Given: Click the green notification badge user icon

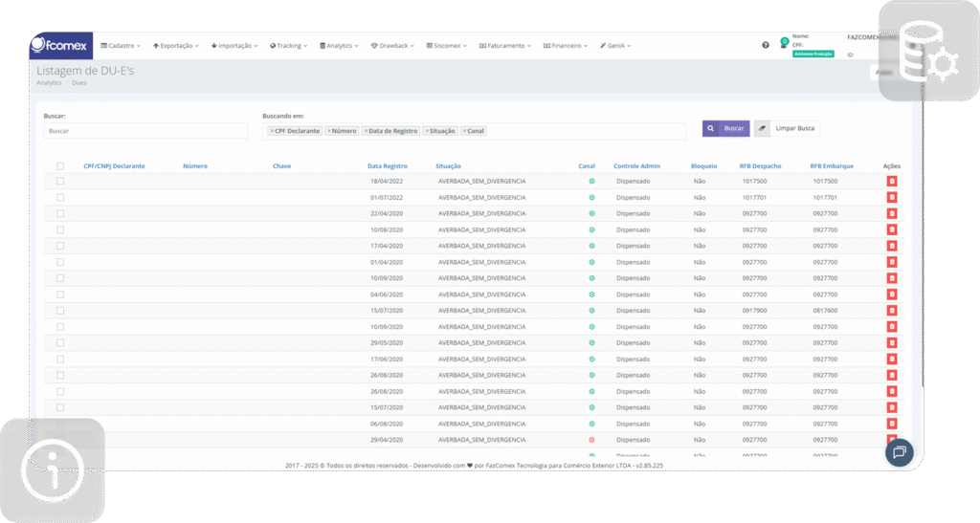Looking at the screenshot, I should (x=783, y=45).
